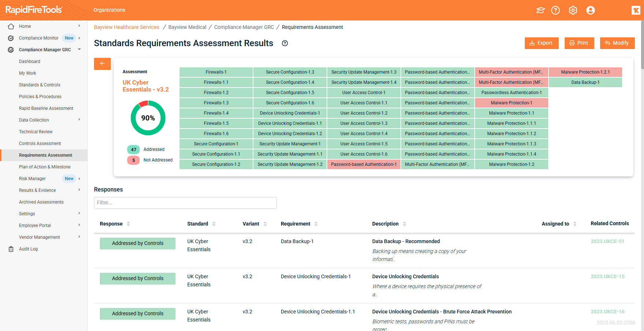
Task: Click the Kaseya K logo icon
Action: pyautogui.click(x=636, y=10)
